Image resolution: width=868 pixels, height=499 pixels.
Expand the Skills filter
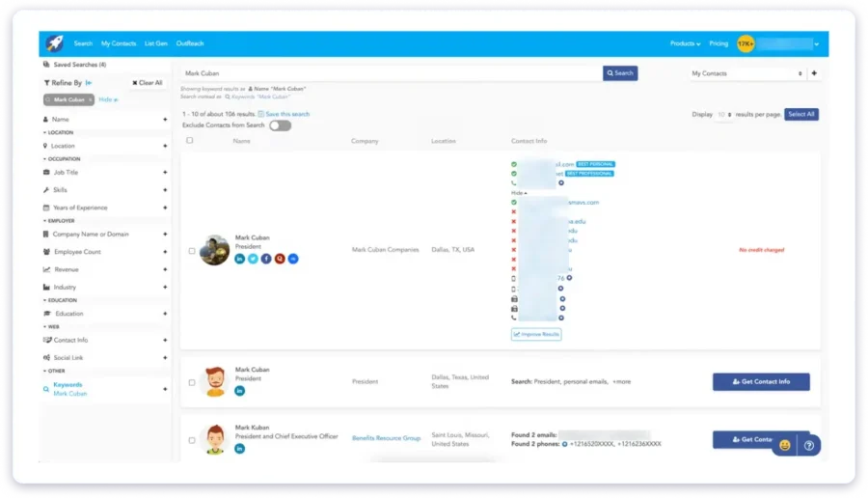coord(165,190)
